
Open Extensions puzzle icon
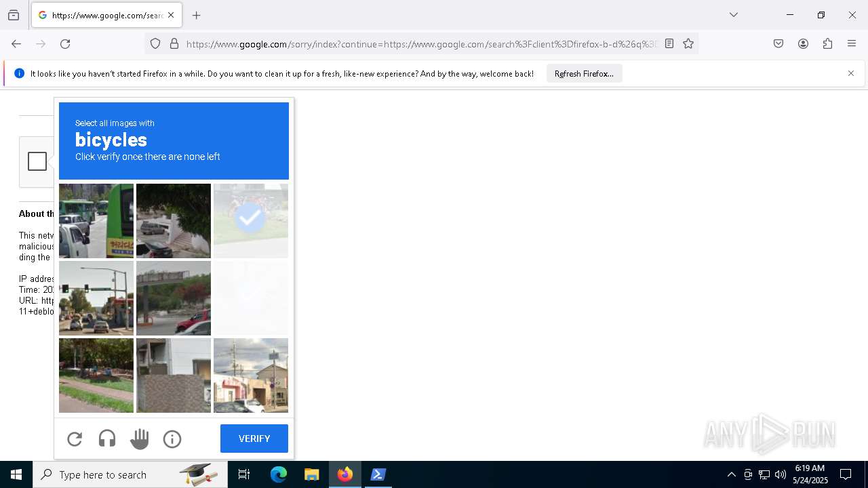(x=827, y=44)
